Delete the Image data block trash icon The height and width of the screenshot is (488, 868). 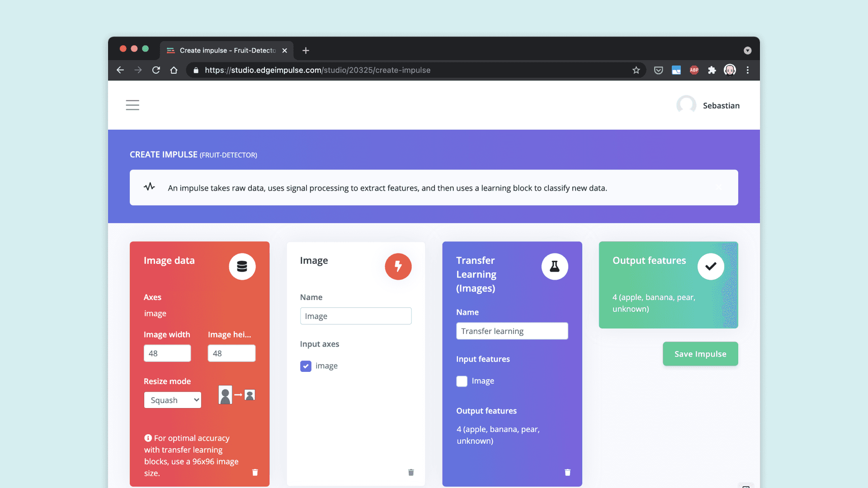point(255,473)
